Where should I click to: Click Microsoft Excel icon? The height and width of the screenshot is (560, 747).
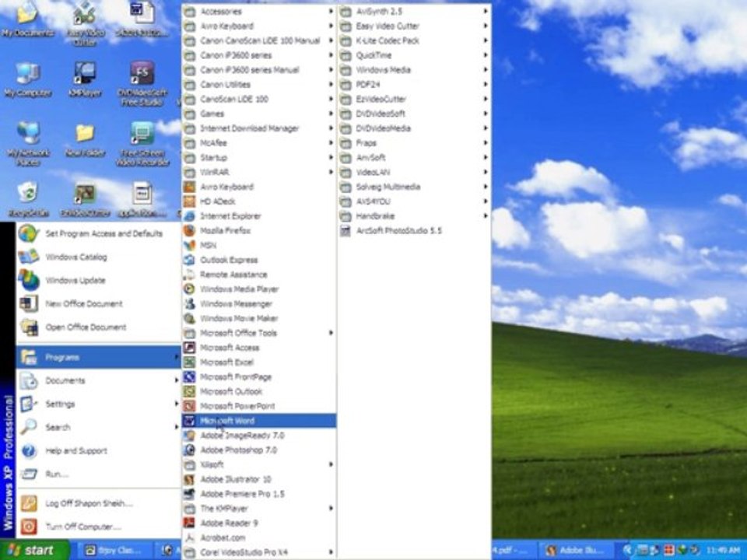tap(190, 362)
